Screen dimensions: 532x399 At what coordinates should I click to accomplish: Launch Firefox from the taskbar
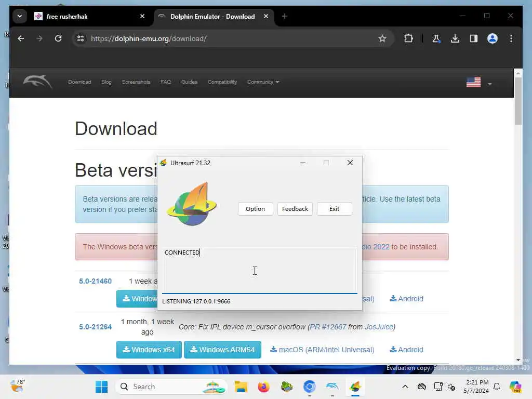[263, 387]
